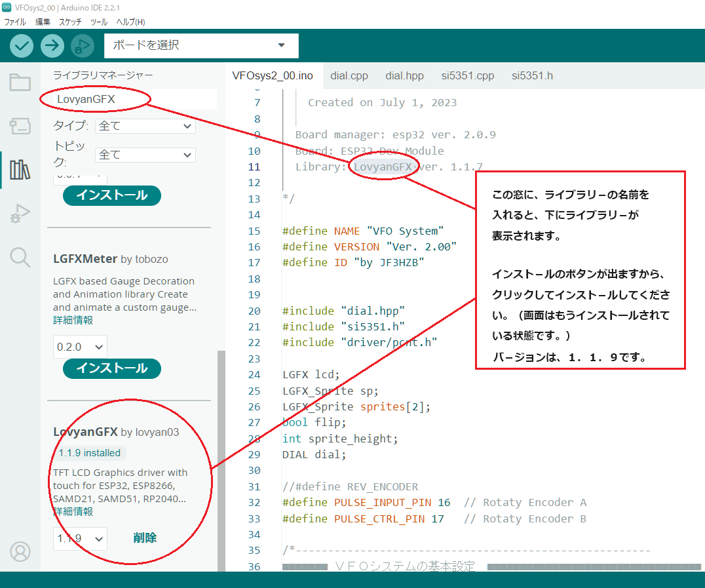Open the LovyanGFX 1.1.9 version dropdown
This screenshot has height=588, width=705.
click(x=80, y=539)
